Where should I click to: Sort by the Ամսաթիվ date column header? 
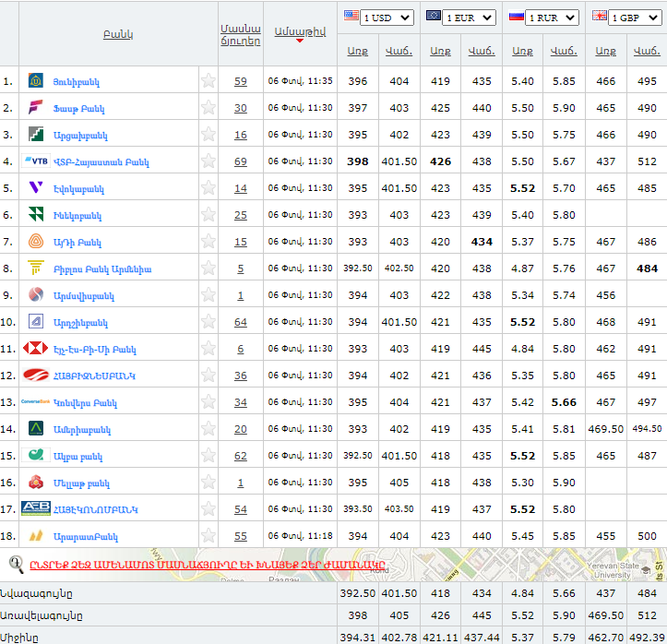tap(300, 32)
